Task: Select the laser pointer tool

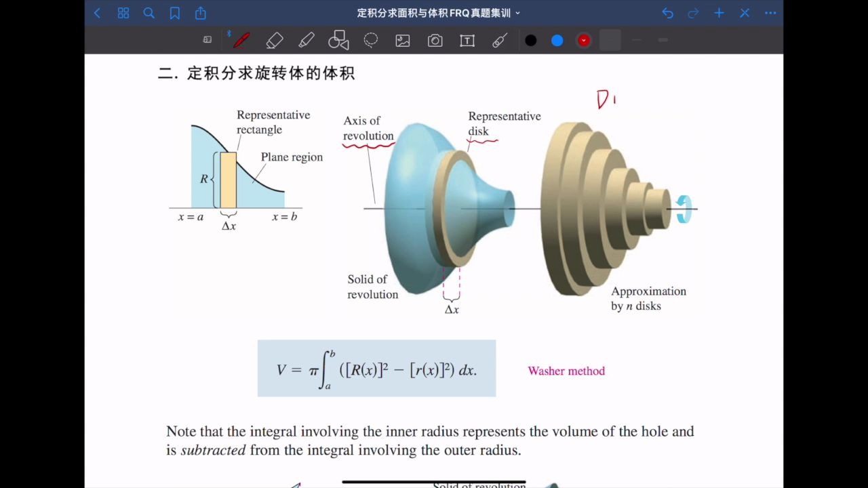Action: tap(500, 40)
